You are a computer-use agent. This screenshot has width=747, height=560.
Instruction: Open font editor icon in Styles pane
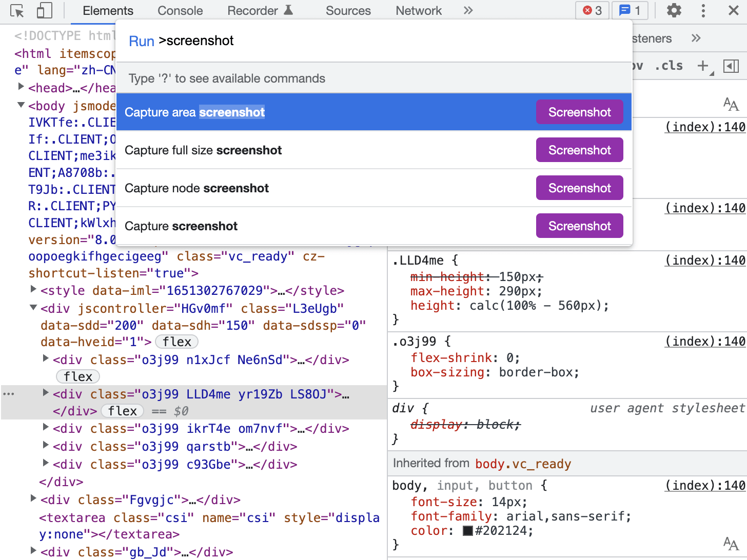tap(731, 105)
